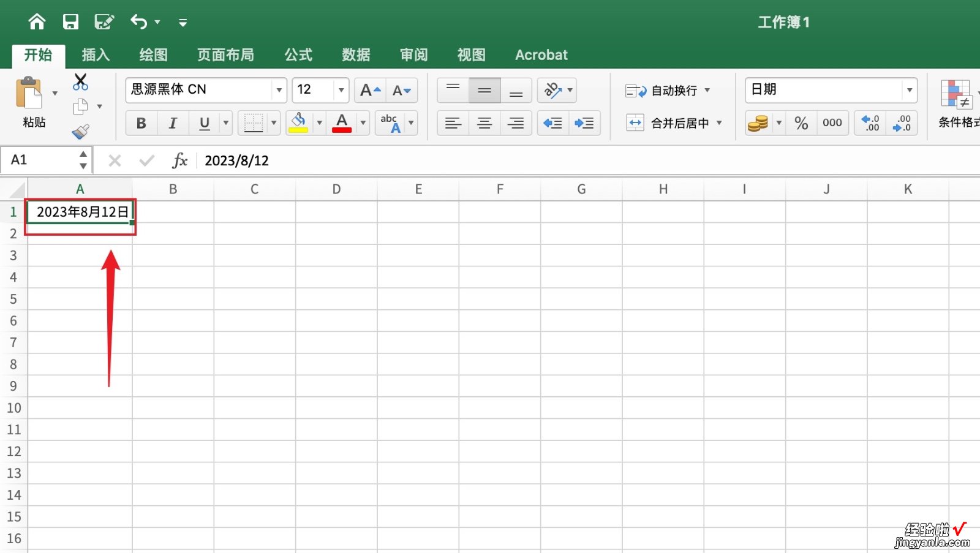Image resolution: width=980 pixels, height=553 pixels.
Task: Expand the paste options arrow
Action: coord(55,93)
